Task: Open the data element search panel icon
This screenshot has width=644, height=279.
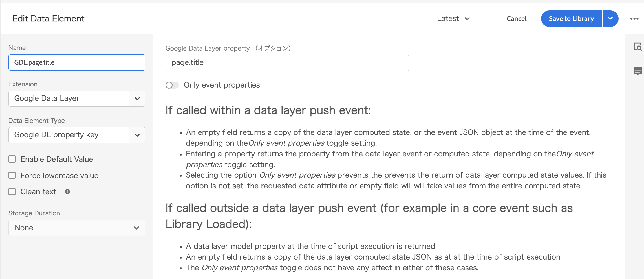Action: click(x=638, y=47)
